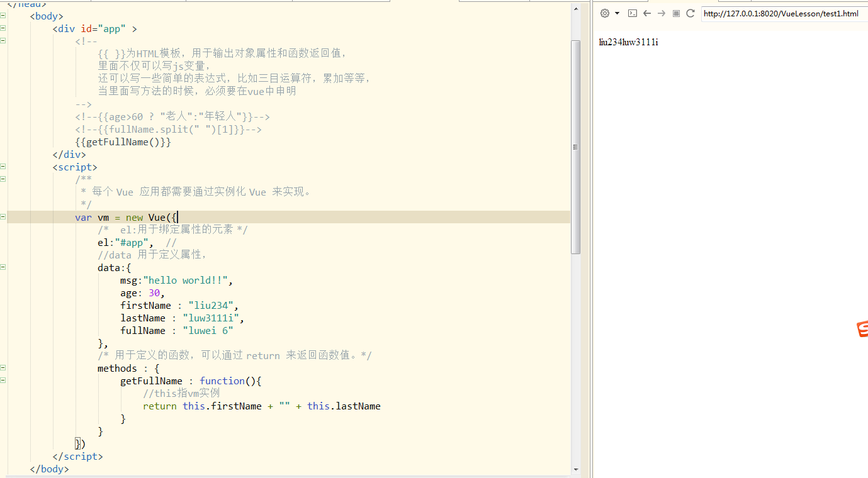The width and height of the screenshot is (868, 478).
Task: Click the closing '</body>' tag line
Action: 49,469
